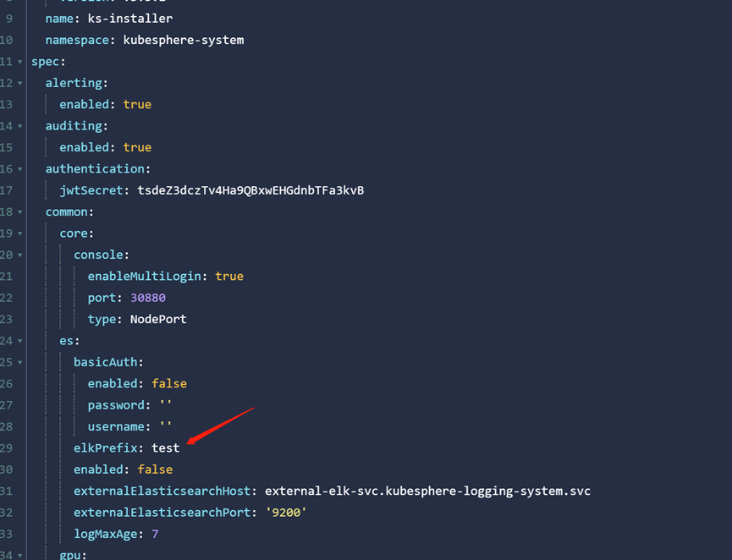The width and height of the screenshot is (732, 560).
Task: Click the enableMultiLogin key
Action: click(144, 277)
